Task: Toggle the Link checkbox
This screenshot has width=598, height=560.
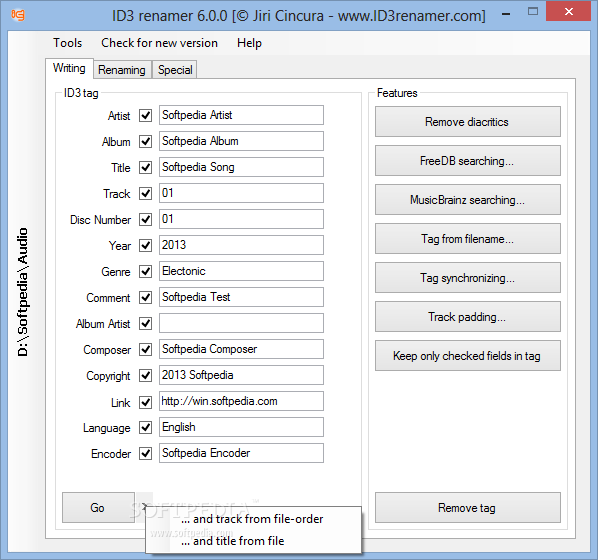Action: click(x=145, y=402)
